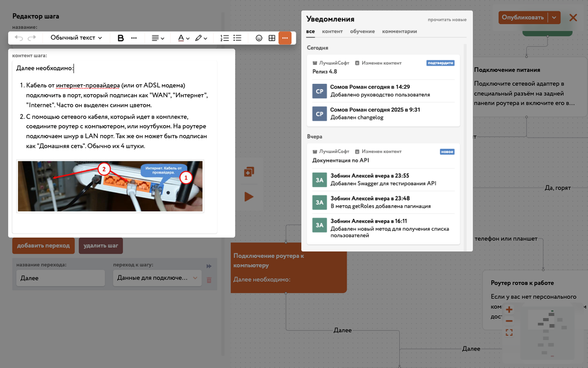This screenshot has width=588, height=368.
Task: Switch to the комментарии notifications tab
Action: (x=399, y=31)
